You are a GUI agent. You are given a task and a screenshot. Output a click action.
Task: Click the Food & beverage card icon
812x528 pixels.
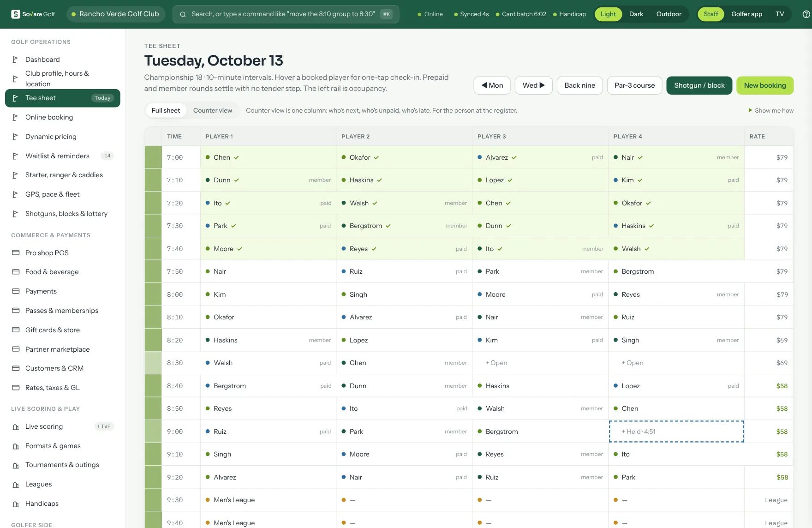[16, 272]
